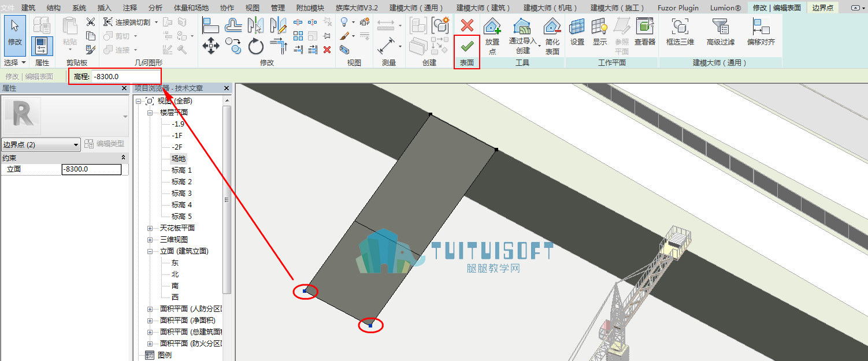Open the 设置 work plane tool

point(577,32)
